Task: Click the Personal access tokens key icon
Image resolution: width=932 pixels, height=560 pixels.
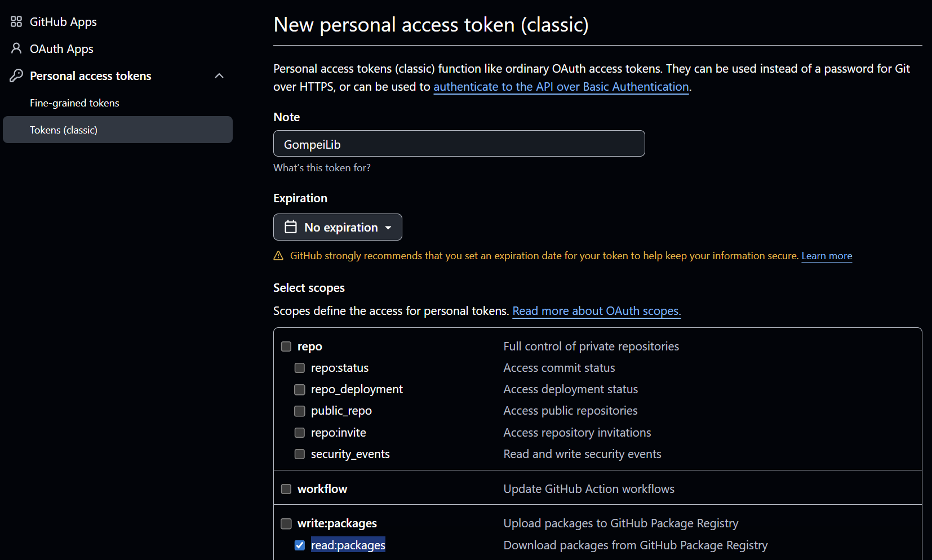Action: click(16, 75)
